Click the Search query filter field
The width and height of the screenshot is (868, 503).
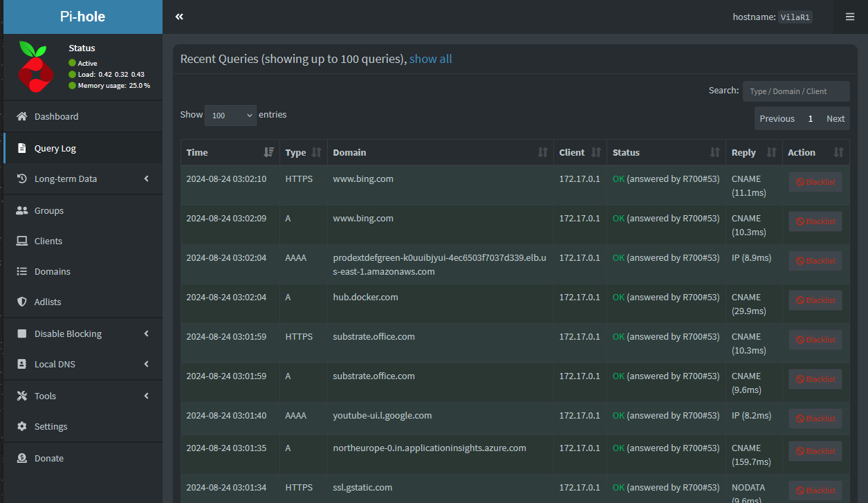(x=795, y=91)
